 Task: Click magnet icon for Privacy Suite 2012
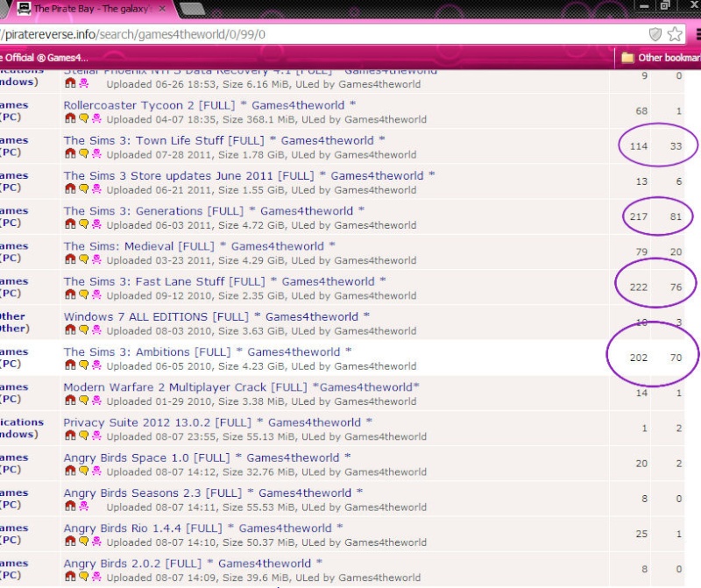(x=70, y=436)
